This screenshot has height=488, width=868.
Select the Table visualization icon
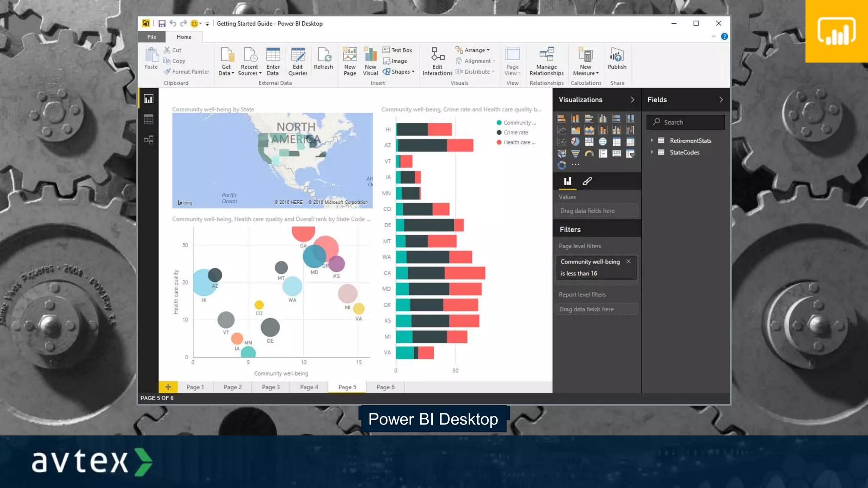617,142
